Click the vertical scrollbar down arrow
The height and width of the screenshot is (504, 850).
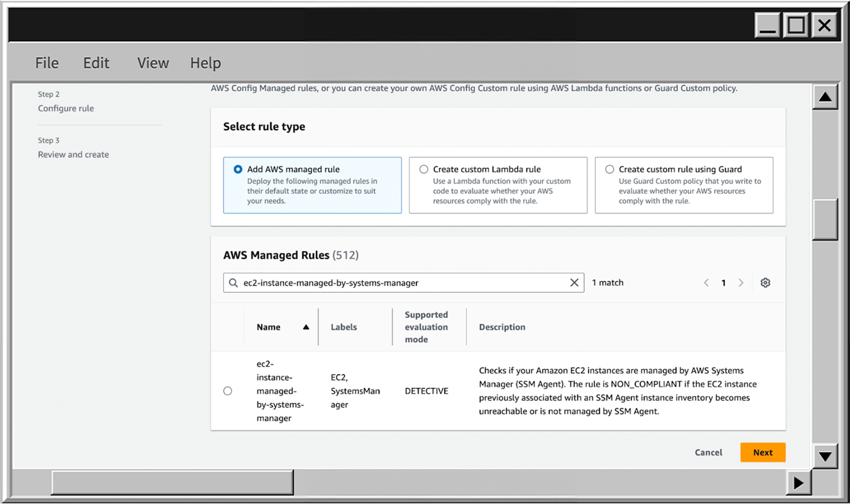point(825,457)
